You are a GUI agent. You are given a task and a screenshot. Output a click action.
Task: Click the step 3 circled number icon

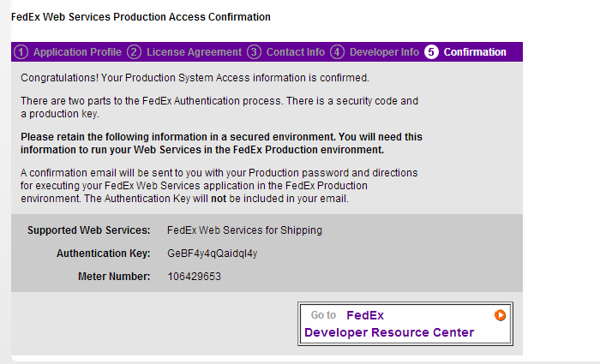[254, 52]
